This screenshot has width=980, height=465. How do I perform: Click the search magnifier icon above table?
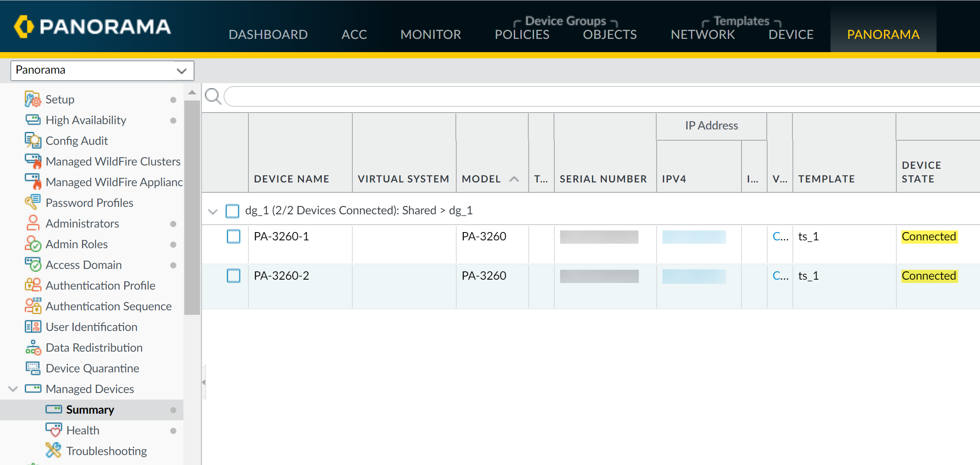[x=213, y=96]
